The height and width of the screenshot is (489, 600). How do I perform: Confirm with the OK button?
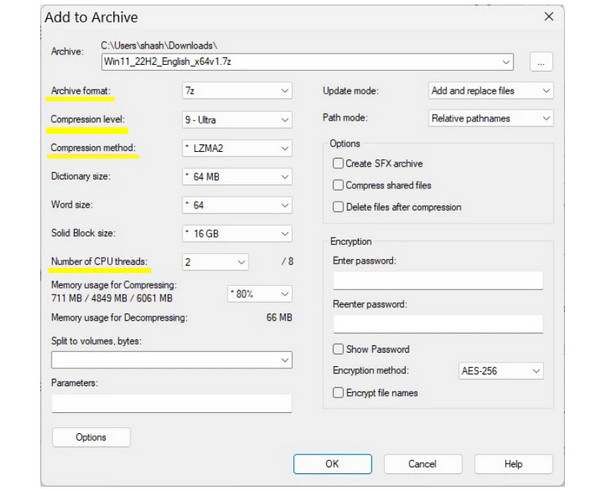[x=332, y=464]
